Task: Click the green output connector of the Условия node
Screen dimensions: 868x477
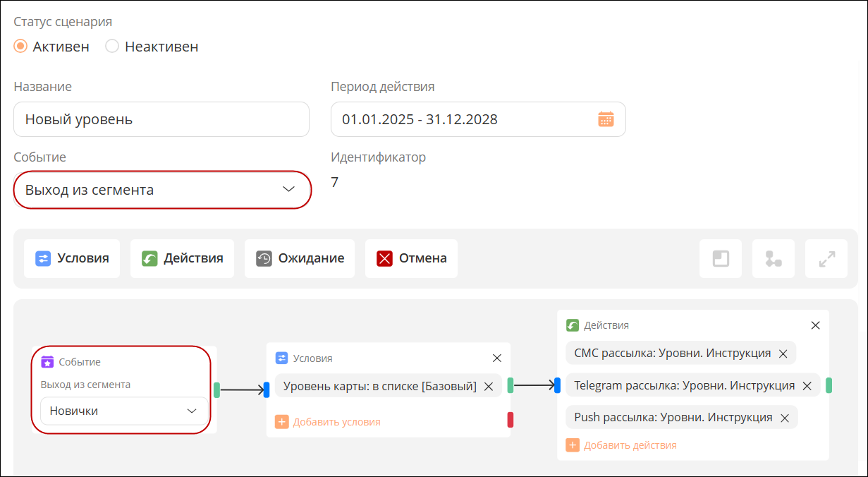Action: click(x=511, y=385)
